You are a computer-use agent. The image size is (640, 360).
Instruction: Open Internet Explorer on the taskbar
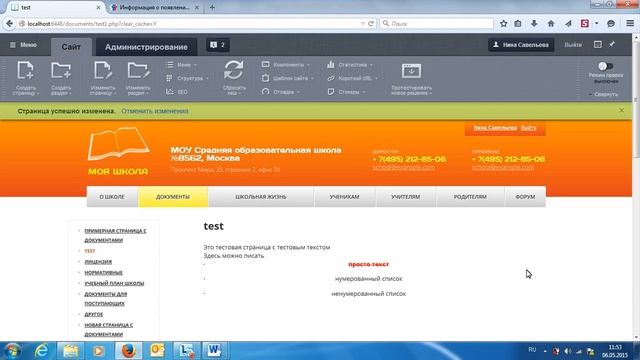(x=41, y=351)
